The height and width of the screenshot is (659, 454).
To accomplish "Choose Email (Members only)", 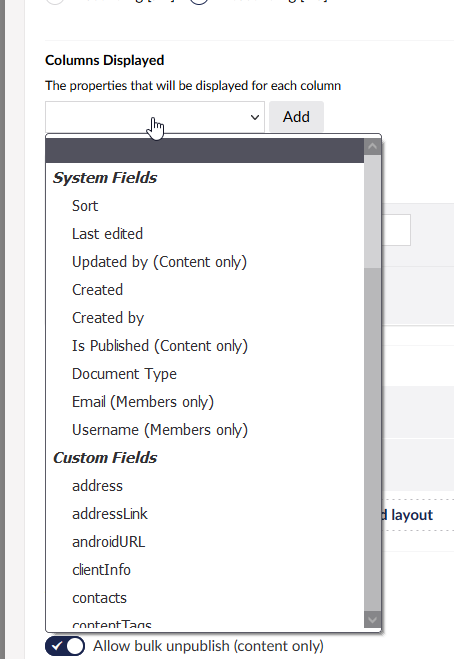I will [205, 402].
